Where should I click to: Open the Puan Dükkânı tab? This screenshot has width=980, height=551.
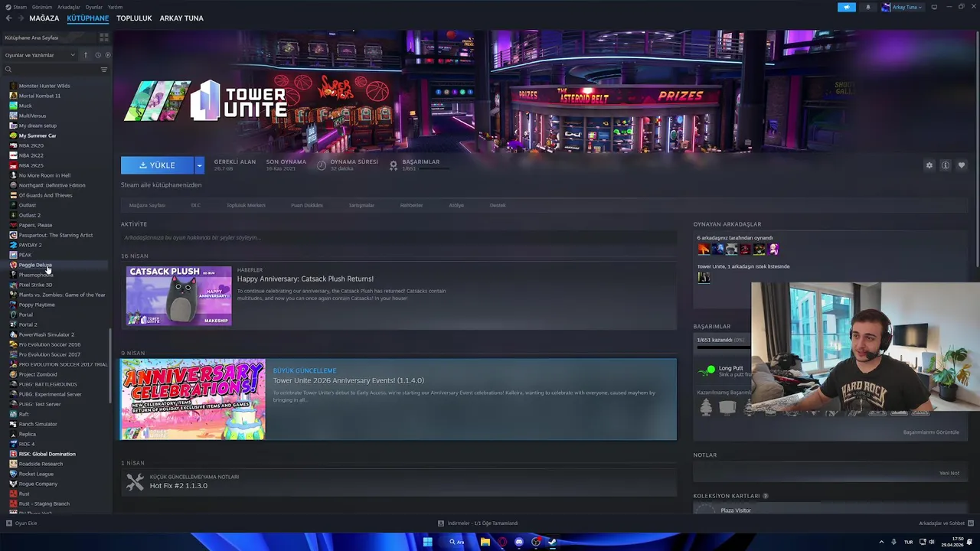307,205
